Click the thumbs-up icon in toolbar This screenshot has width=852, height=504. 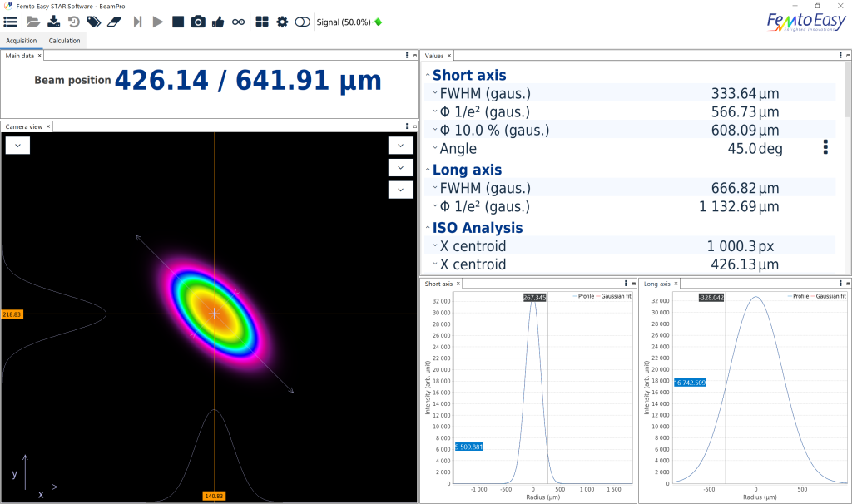(x=218, y=22)
